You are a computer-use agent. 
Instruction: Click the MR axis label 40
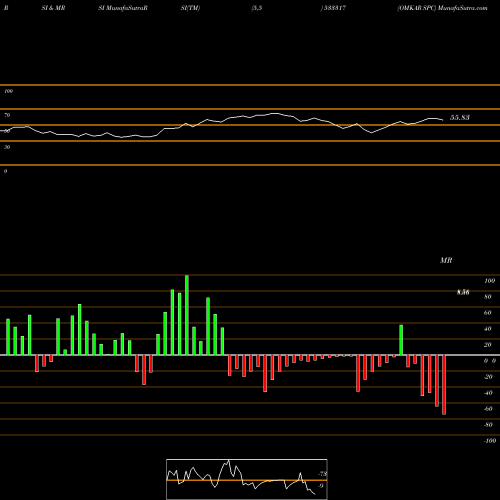[x=488, y=329]
